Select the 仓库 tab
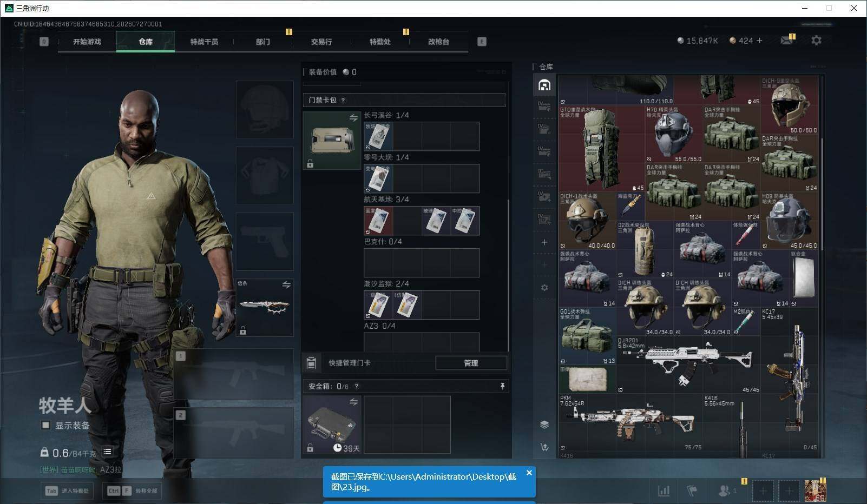The image size is (867, 504). click(x=146, y=42)
